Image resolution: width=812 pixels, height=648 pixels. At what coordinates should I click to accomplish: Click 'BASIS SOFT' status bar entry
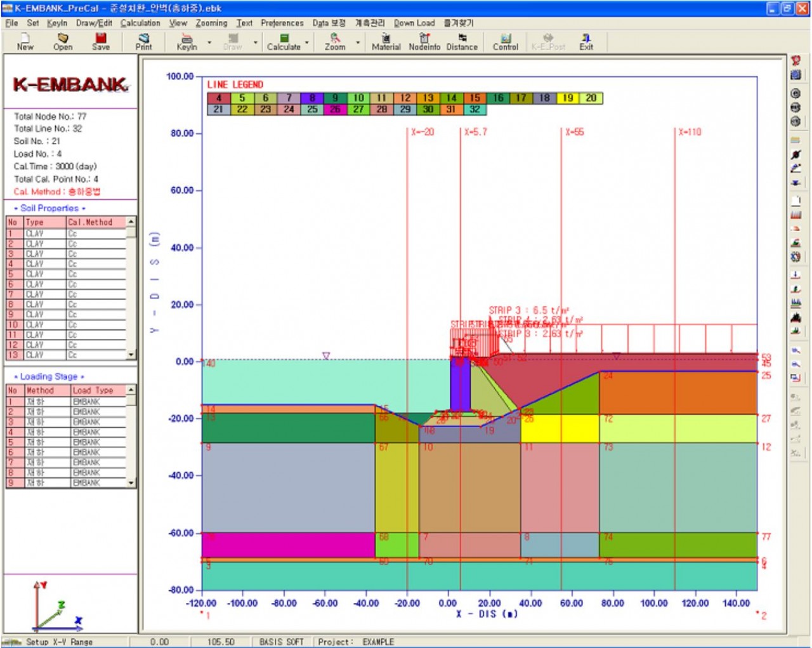click(282, 642)
